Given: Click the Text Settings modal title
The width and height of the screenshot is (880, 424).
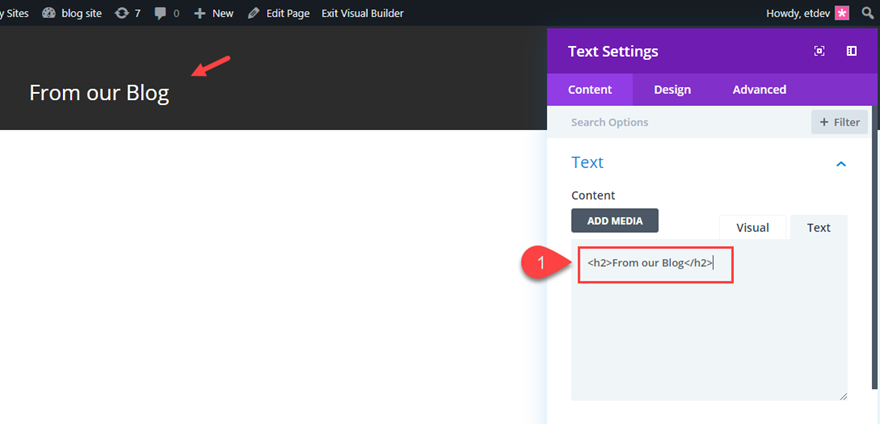Looking at the screenshot, I should tap(613, 52).
